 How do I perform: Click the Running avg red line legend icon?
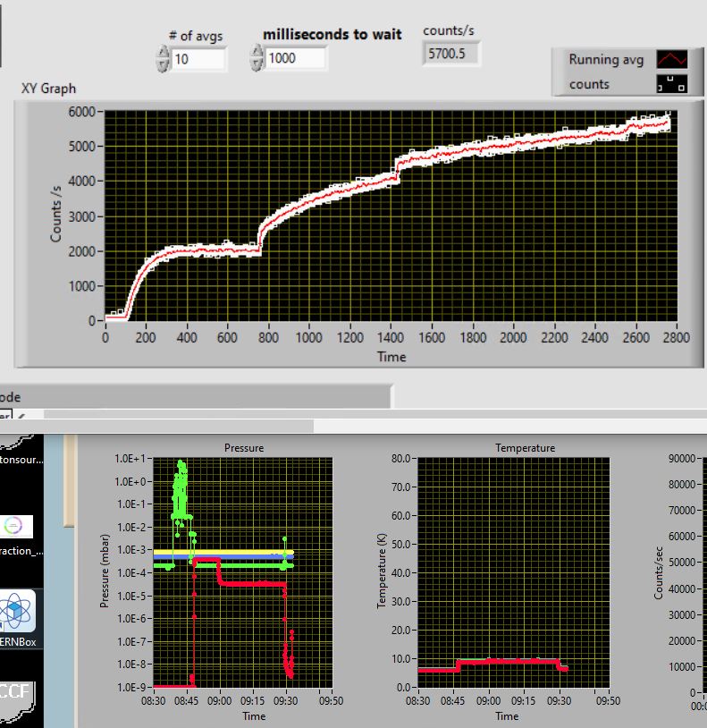[x=671, y=60]
